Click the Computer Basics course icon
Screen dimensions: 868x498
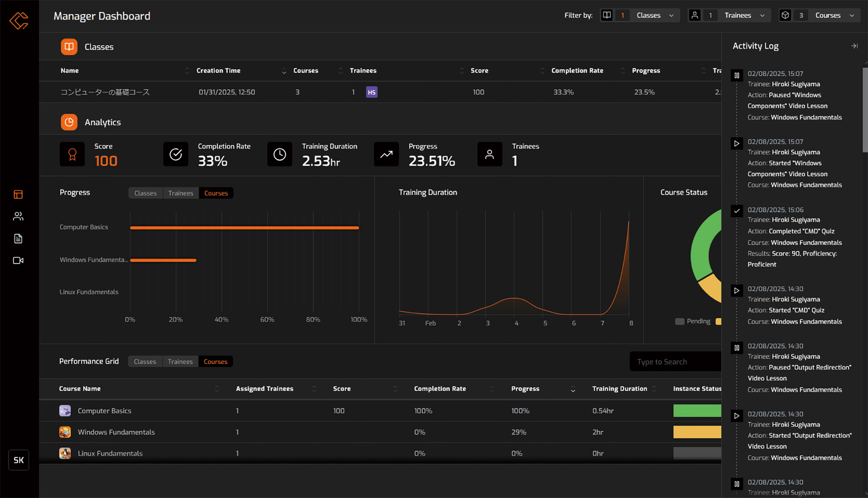click(65, 410)
